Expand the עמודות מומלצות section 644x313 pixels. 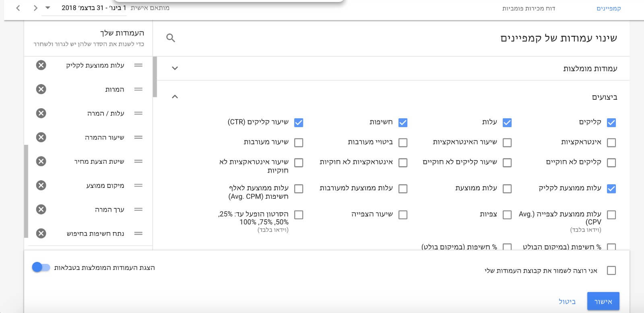(x=175, y=68)
